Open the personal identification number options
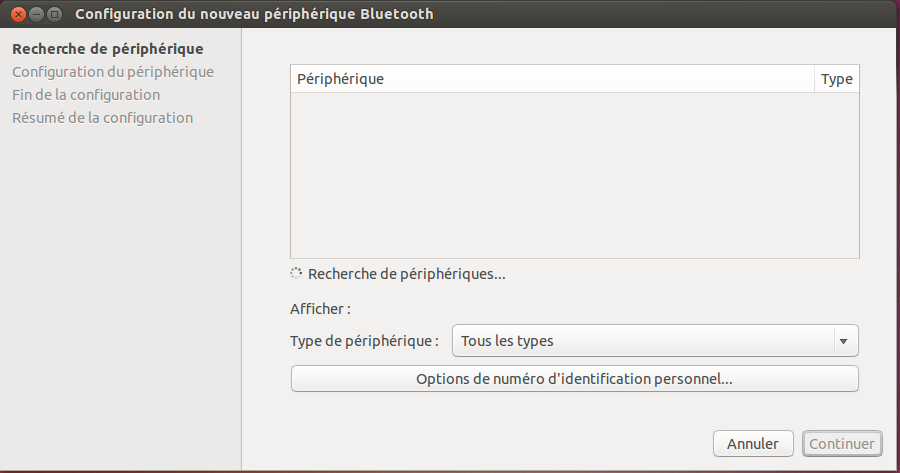The image size is (900, 473). coord(574,379)
